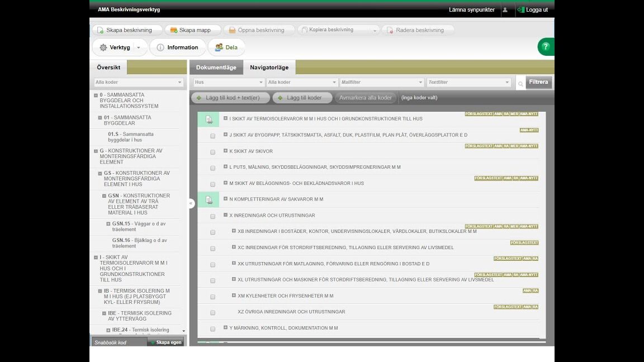
Task: Click the Snabbsök kod input field
Action: tap(120, 342)
